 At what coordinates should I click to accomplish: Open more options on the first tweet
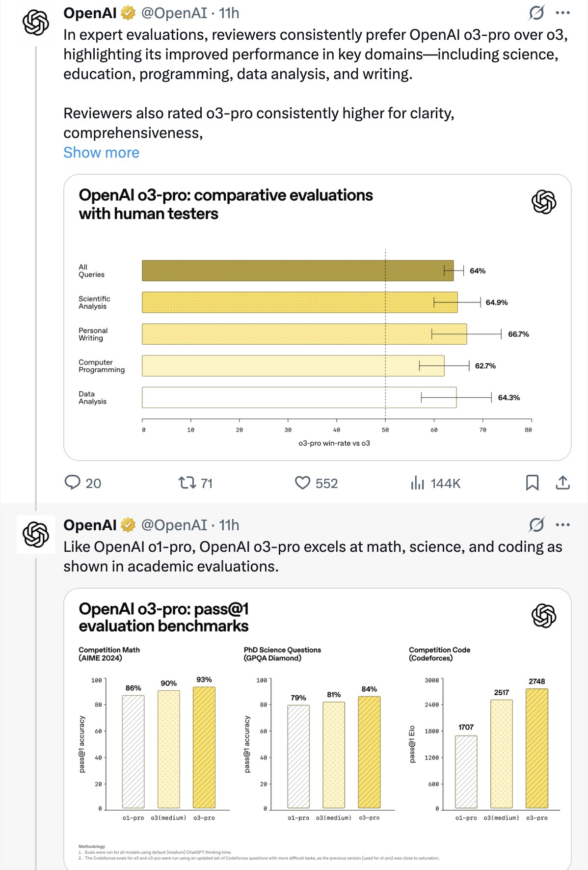[562, 13]
